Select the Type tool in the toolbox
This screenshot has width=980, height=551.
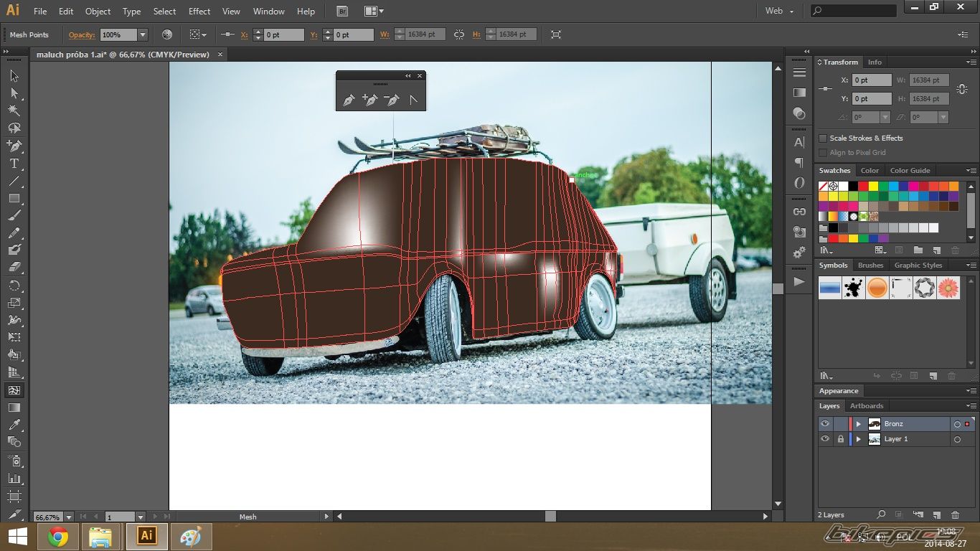(14, 164)
